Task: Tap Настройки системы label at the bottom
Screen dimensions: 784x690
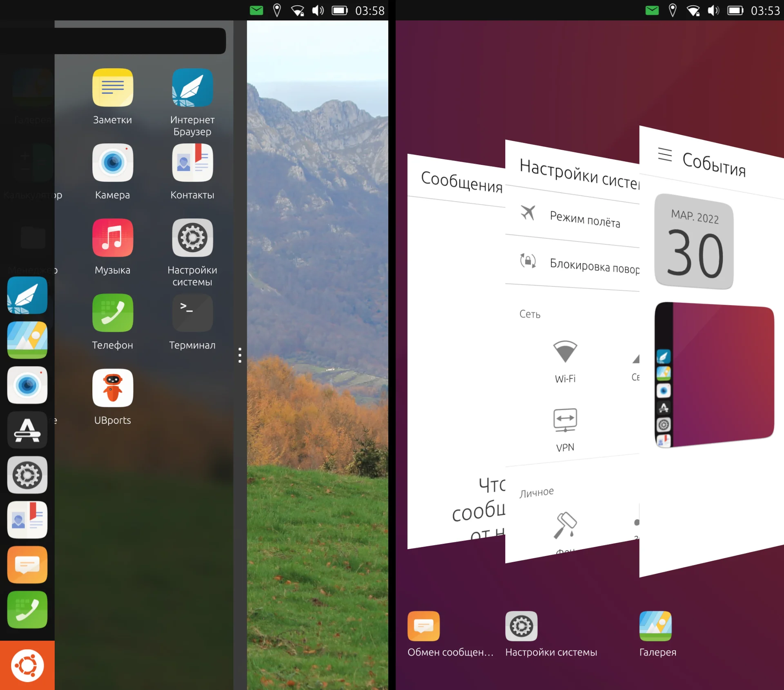Action: 551,652
